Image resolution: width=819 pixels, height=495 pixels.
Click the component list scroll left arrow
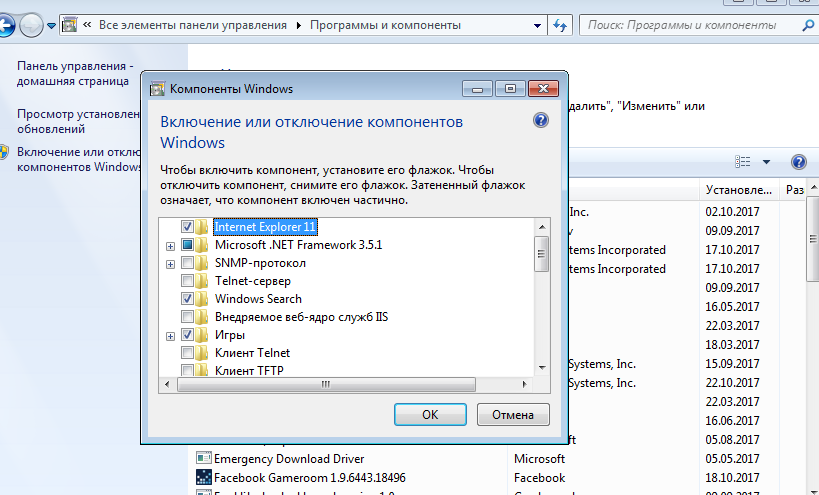(x=167, y=384)
